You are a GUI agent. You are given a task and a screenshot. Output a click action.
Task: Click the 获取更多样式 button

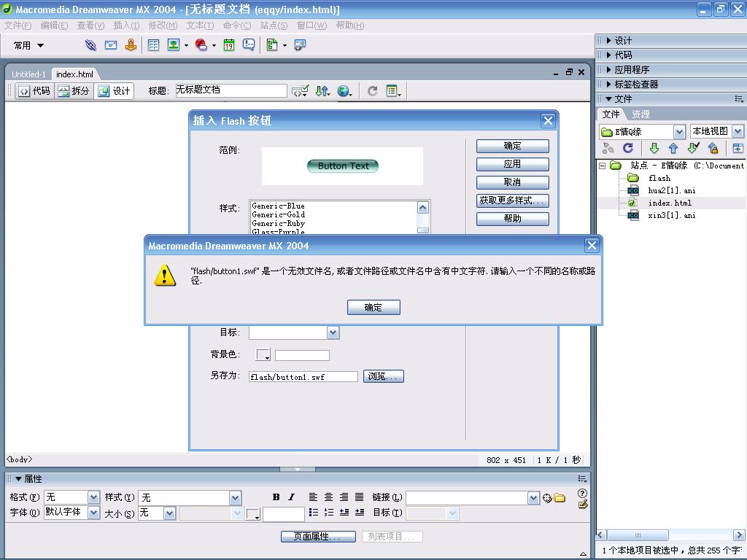tap(513, 201)
